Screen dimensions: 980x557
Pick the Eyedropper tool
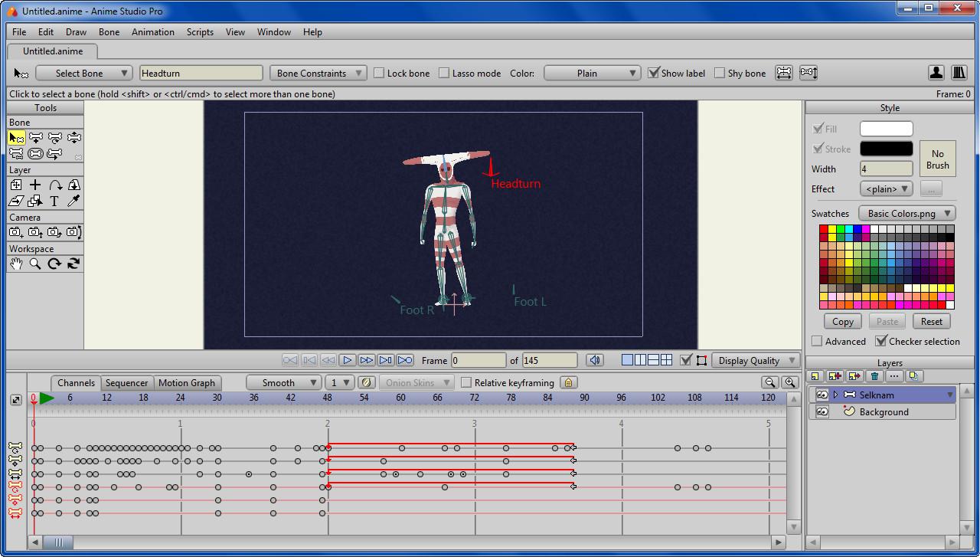tap(73, 202)
